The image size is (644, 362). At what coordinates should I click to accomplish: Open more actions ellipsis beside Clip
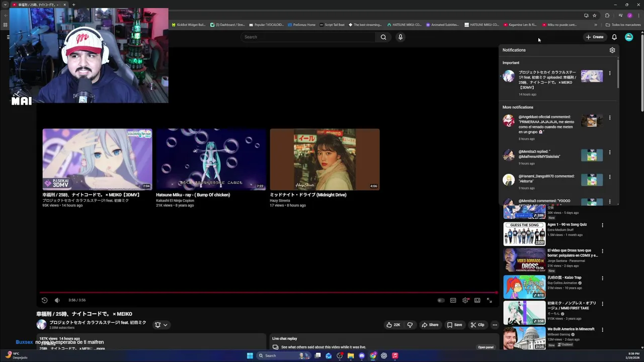[x=495, y=325]
